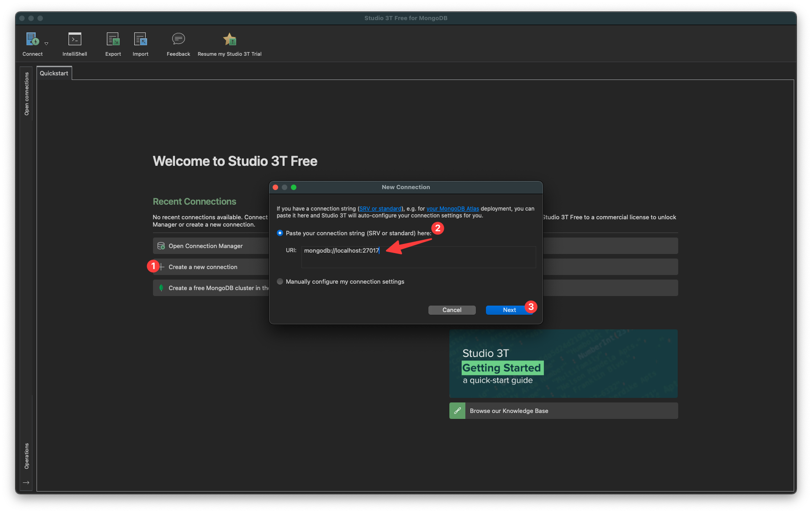Click the Export toolbar icon

point(113,39)
